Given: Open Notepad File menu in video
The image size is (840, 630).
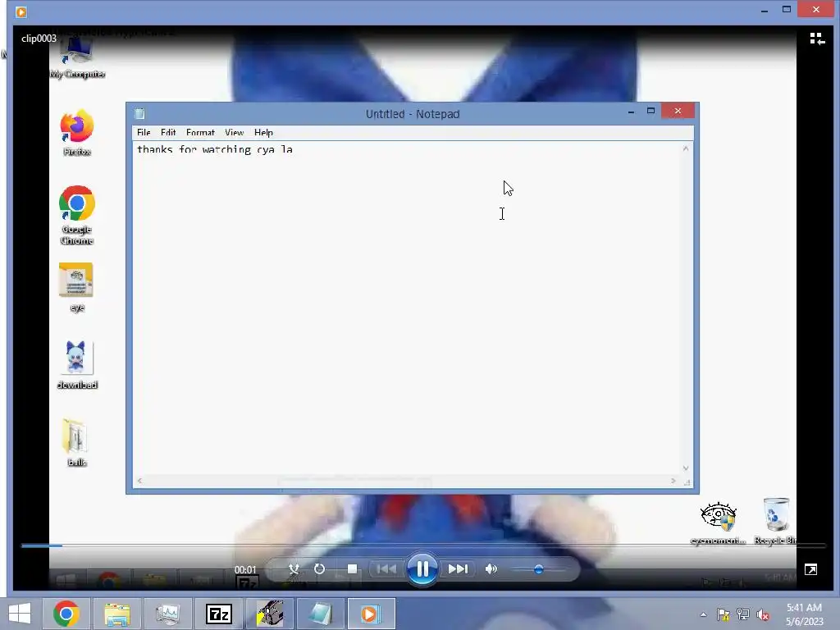Looking at the screenshot, I should [x=144, y=132].
